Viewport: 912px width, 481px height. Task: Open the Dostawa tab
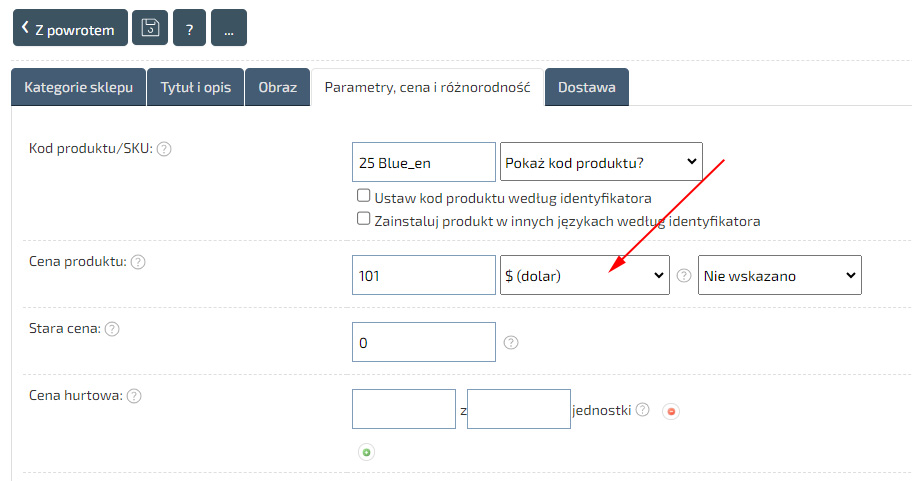tap(586, 87)
